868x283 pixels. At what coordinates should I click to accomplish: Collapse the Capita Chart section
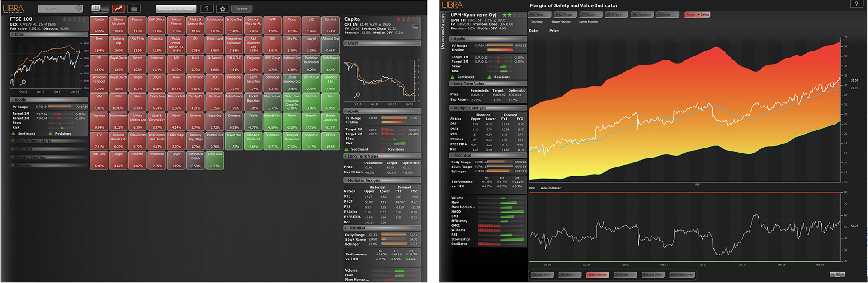(x=382, y=43)
